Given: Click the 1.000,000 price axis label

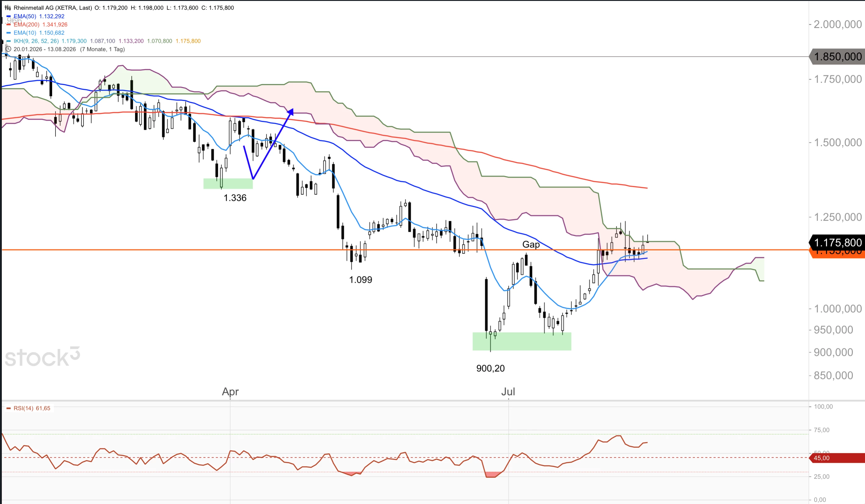Looking at the screenshot, I should (838, 309).
